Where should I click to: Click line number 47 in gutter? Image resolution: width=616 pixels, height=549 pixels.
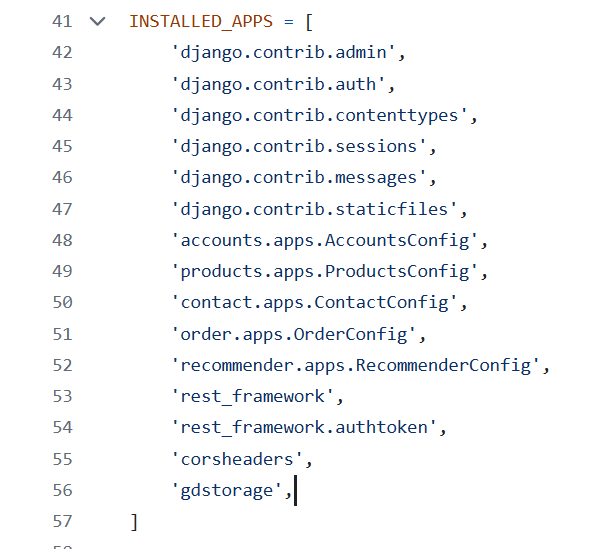(62, 209)
